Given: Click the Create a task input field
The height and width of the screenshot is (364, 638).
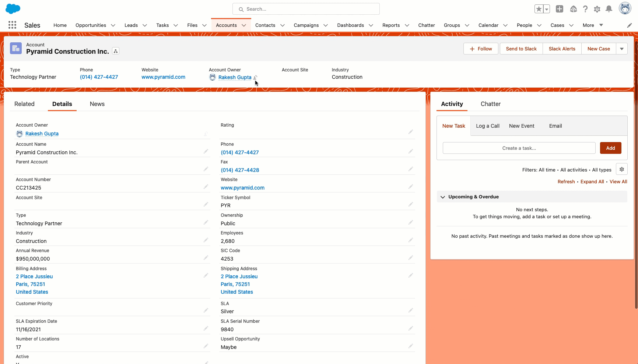Looking at the screenshot, I should pos(519,148).
